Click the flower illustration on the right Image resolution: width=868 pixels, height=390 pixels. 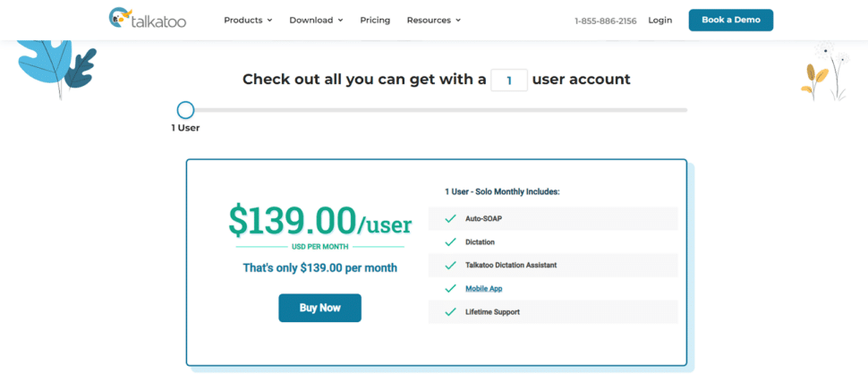point(825,72)
